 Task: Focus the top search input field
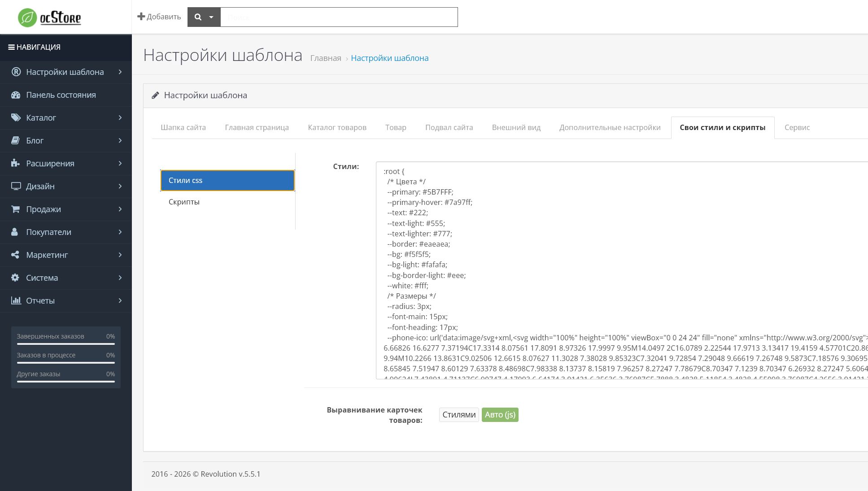(339, 17)
